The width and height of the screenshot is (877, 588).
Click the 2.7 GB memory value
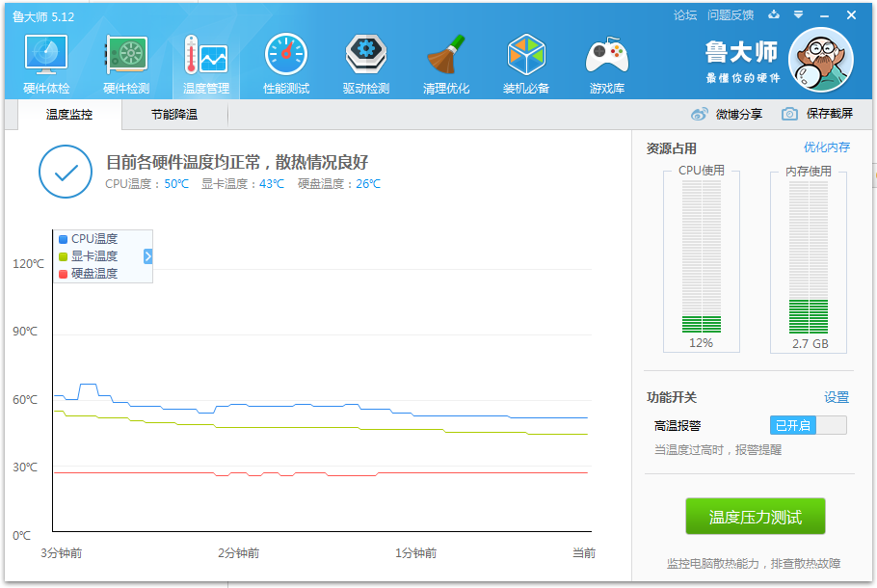click(810, 343)
